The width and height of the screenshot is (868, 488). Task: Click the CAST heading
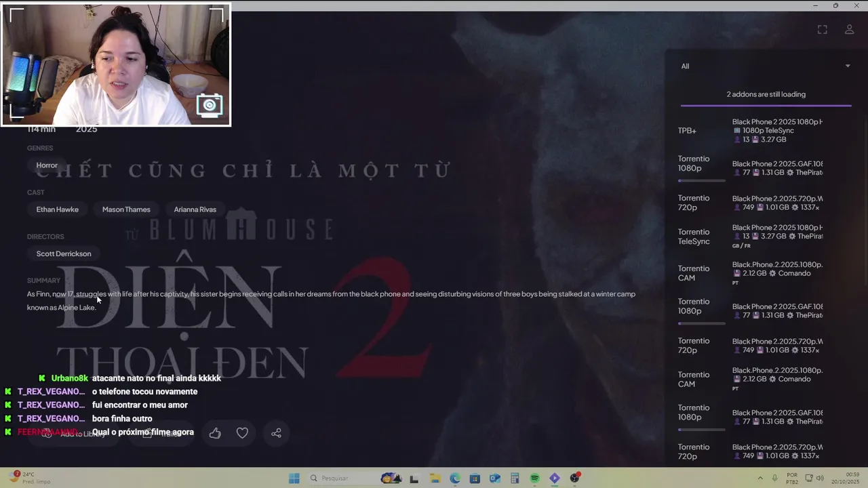tap(36, 192)
